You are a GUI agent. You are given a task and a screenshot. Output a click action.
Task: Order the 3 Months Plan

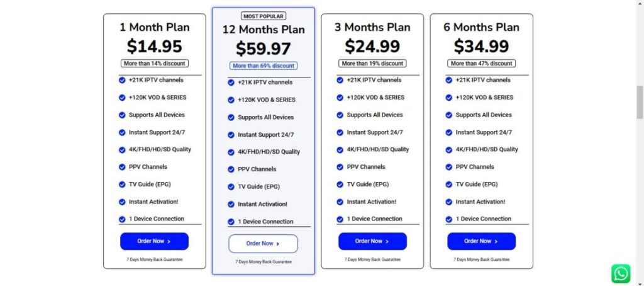[x=372, y=241]
